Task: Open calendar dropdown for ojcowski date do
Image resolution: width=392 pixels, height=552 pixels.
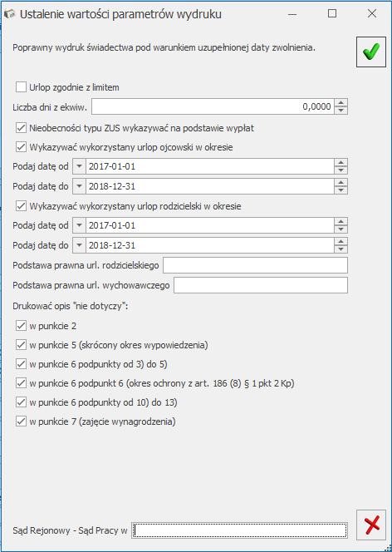Action: click(79, 186)
